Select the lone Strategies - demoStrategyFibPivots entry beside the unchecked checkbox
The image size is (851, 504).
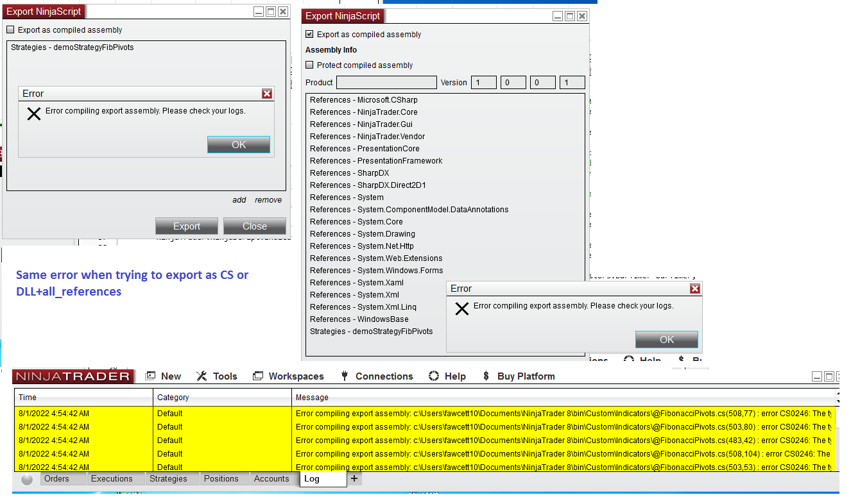click(73, 47)
